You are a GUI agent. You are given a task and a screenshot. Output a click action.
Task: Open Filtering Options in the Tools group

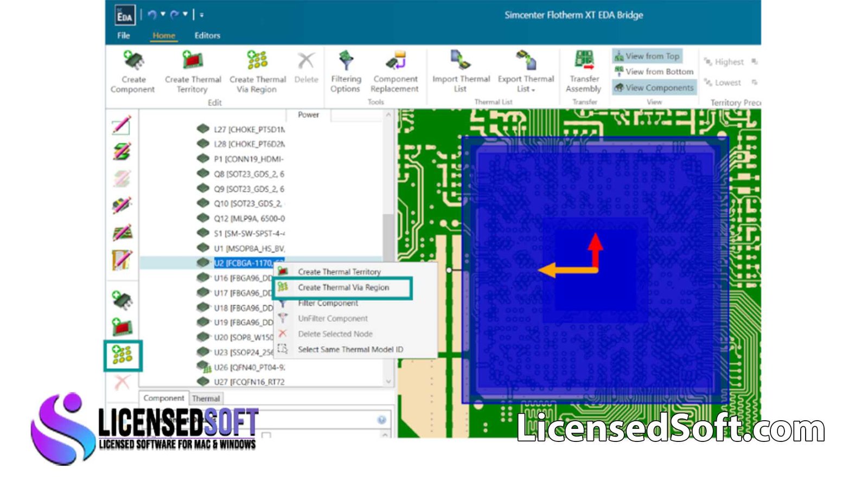click(x=346, y=72)
